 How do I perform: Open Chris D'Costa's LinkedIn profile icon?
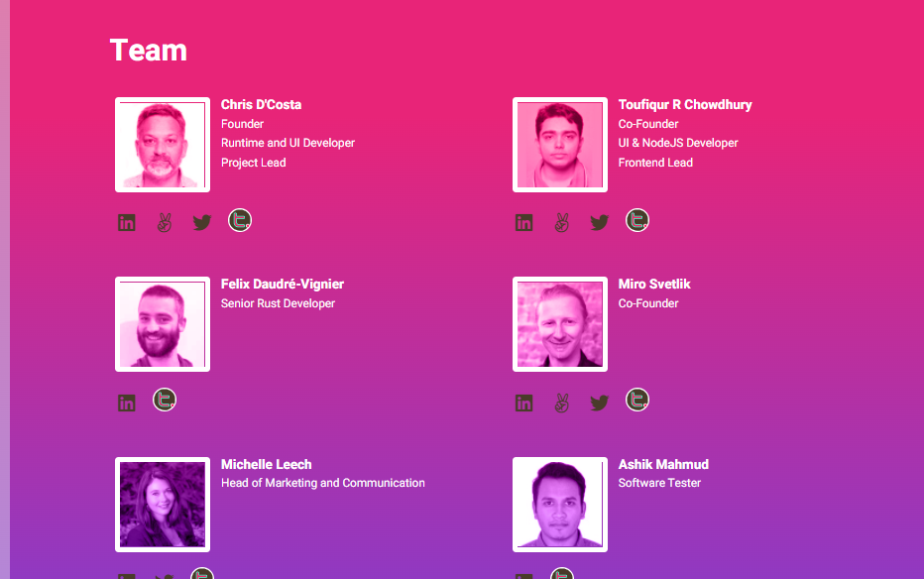click(127, 222)
